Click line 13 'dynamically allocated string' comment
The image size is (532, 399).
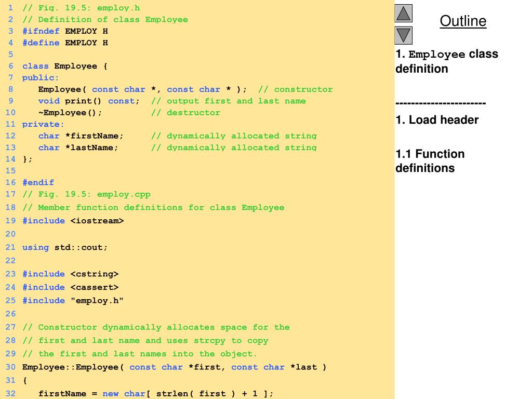pyautogui.click(x=242, y=148)
